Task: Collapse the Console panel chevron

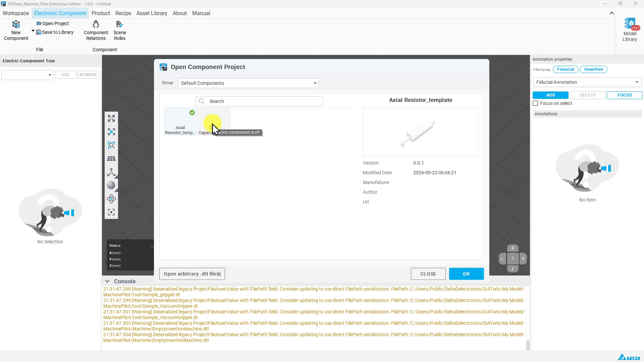Action: coord(107,281)
